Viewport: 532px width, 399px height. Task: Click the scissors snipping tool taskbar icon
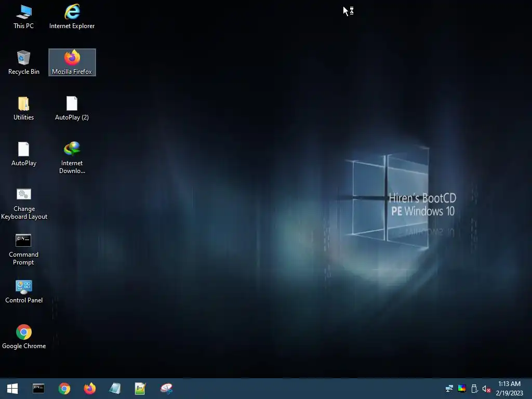166,389
